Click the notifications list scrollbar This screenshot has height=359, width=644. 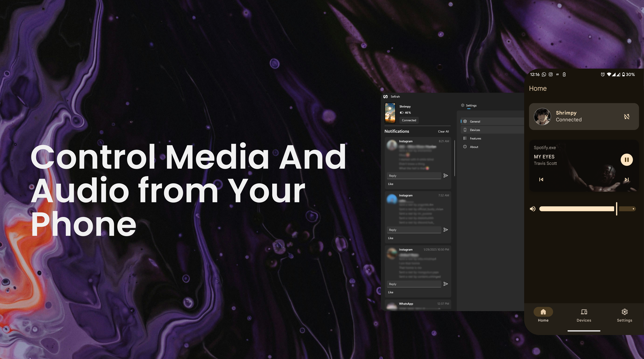(455, 158)
